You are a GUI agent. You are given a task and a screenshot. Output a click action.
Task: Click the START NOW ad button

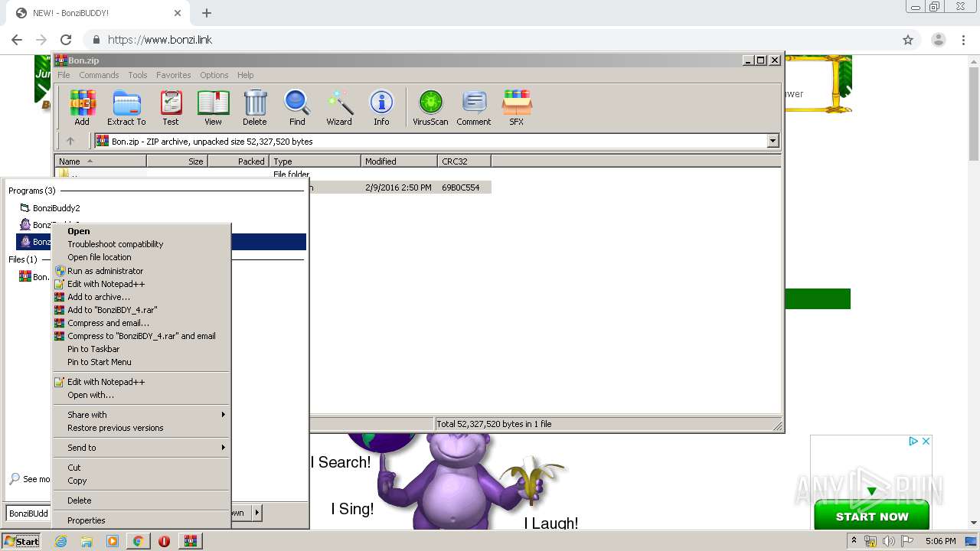(x=871, y=517)
